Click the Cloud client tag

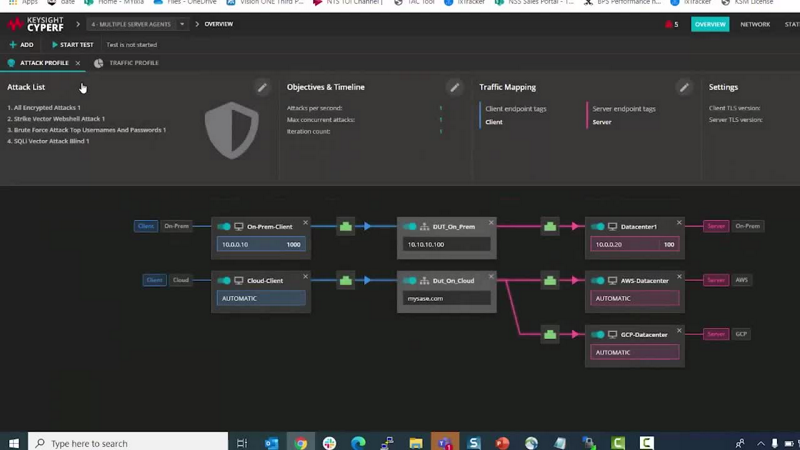(x=181, y=280)
